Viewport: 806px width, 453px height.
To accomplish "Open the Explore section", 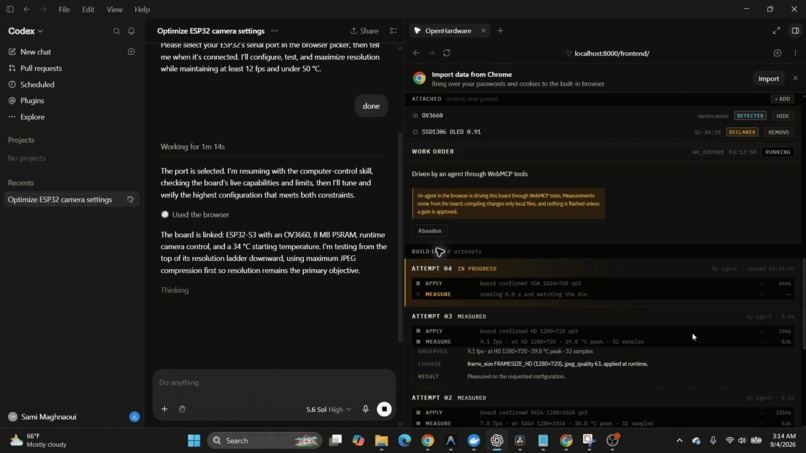I will 32,117.
